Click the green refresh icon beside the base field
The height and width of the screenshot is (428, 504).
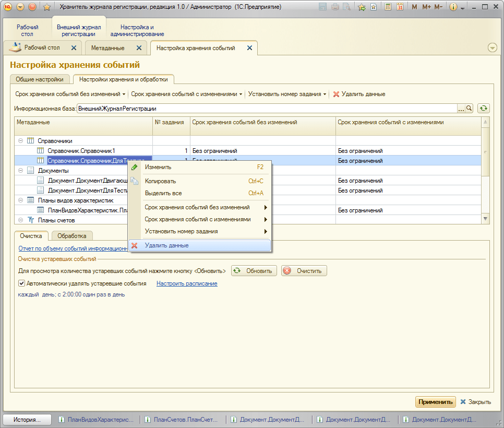484,109
